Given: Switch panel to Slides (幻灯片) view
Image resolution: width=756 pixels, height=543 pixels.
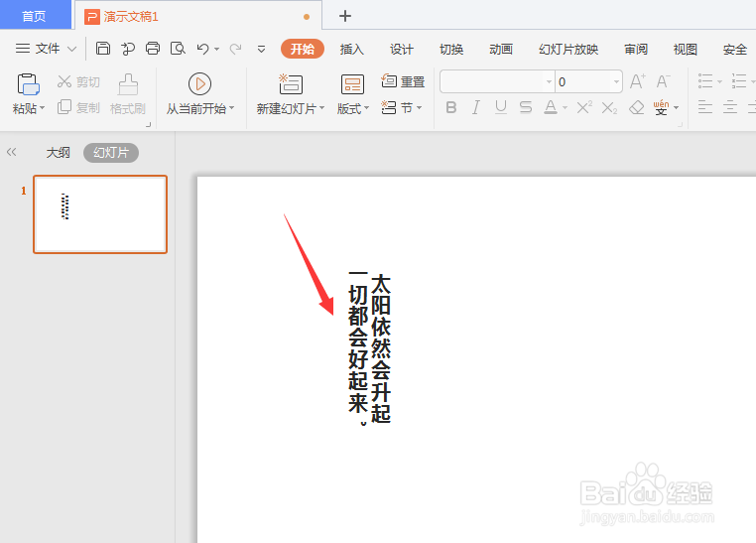Looking at the screenshot, I should point(111,153).
